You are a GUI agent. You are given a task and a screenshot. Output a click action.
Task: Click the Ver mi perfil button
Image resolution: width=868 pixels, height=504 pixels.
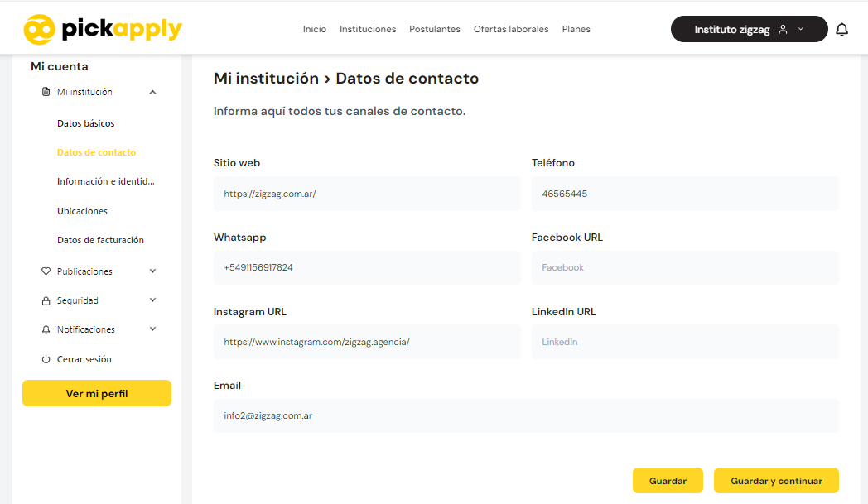tap(97, 393)
